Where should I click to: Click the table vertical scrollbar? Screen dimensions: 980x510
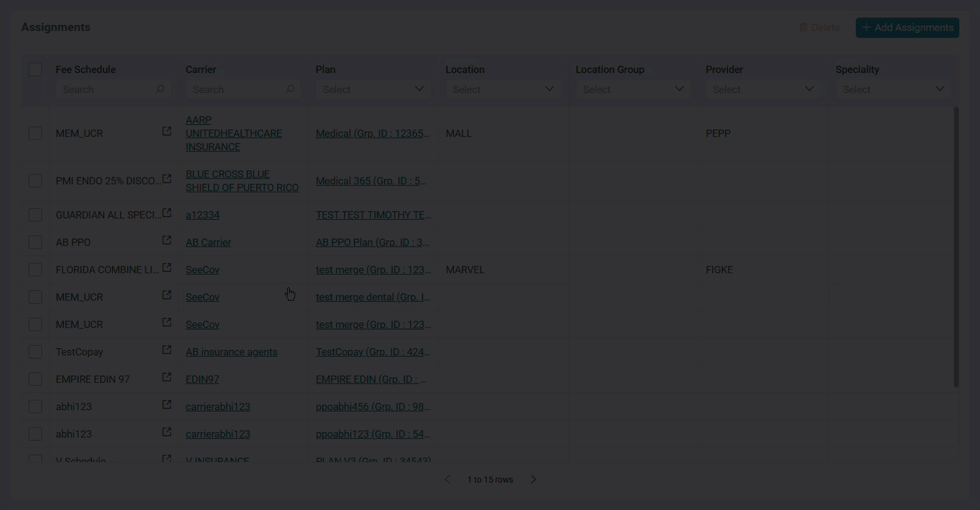956,246
